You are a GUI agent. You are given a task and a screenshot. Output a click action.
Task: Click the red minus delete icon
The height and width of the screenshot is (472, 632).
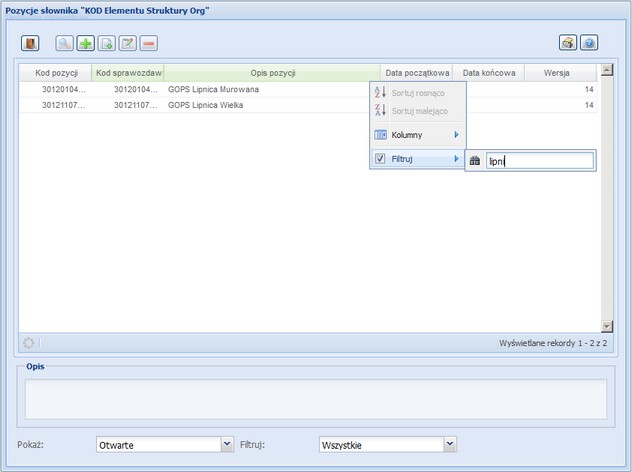tap(148, 44)
